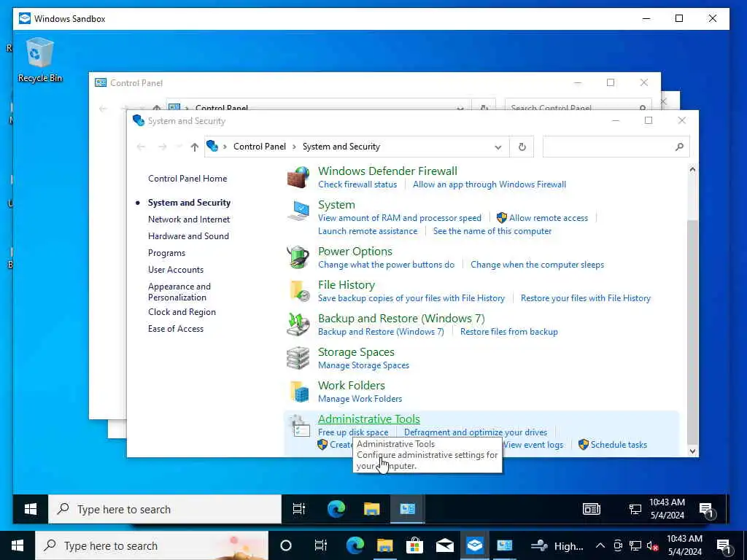Image resolution: width=747 pixels, height=560 pixels.
Task: Click Restore your files with File History
Action: click(586, 298)
